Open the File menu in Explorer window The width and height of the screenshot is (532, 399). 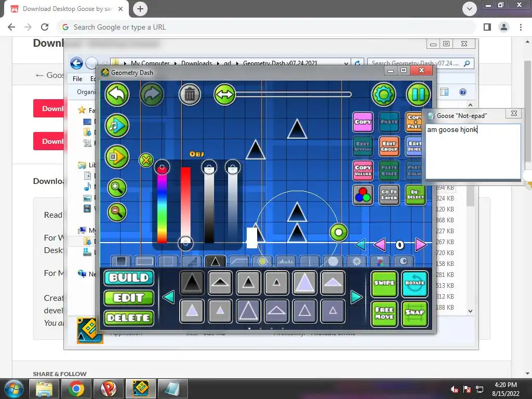(x=77, y=79)
